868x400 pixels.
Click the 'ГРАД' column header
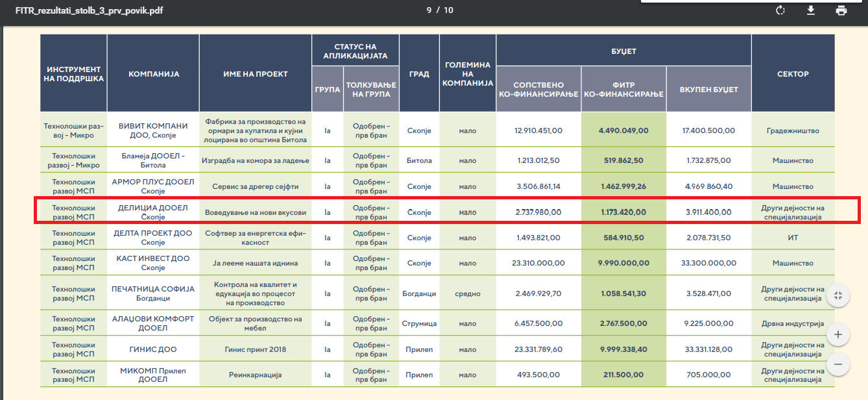(419, 73)
